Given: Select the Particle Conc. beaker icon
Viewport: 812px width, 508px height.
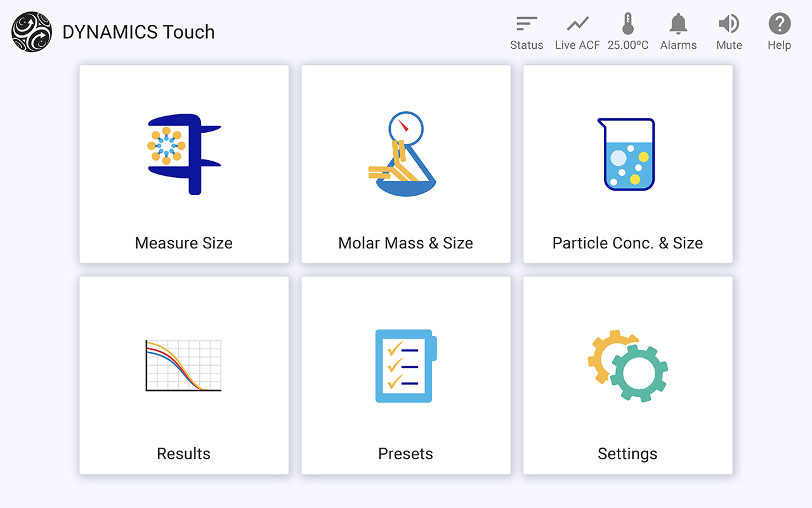Looking at the screenshot, I should [627, 152].
